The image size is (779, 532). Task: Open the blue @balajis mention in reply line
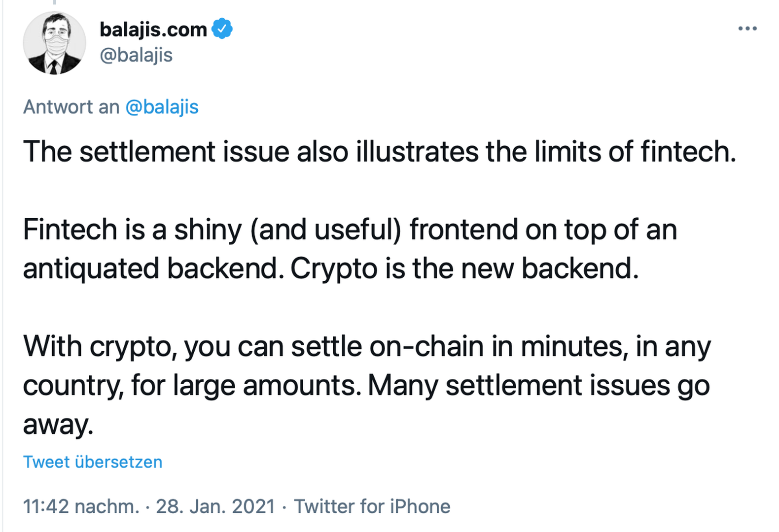coord(162,107)
